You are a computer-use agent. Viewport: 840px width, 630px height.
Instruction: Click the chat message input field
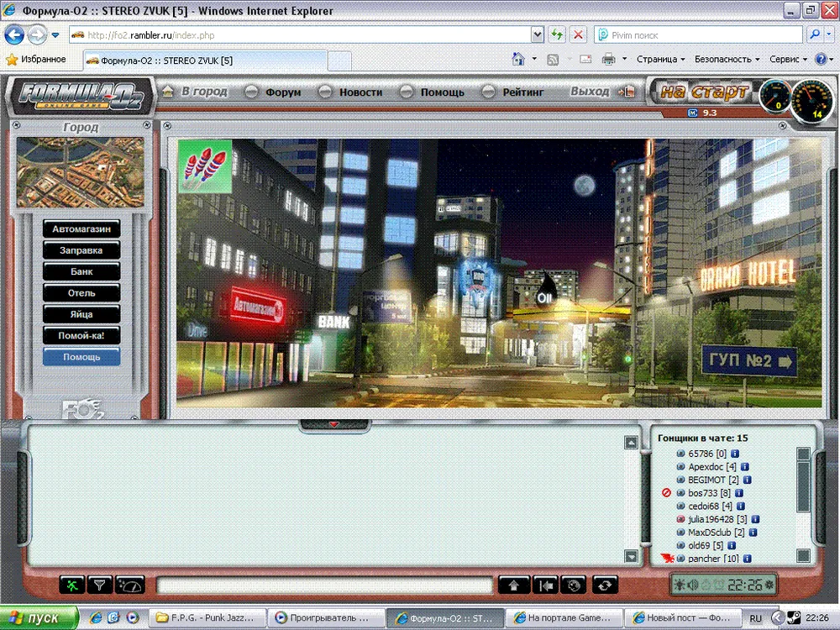[x=324, y=585]
